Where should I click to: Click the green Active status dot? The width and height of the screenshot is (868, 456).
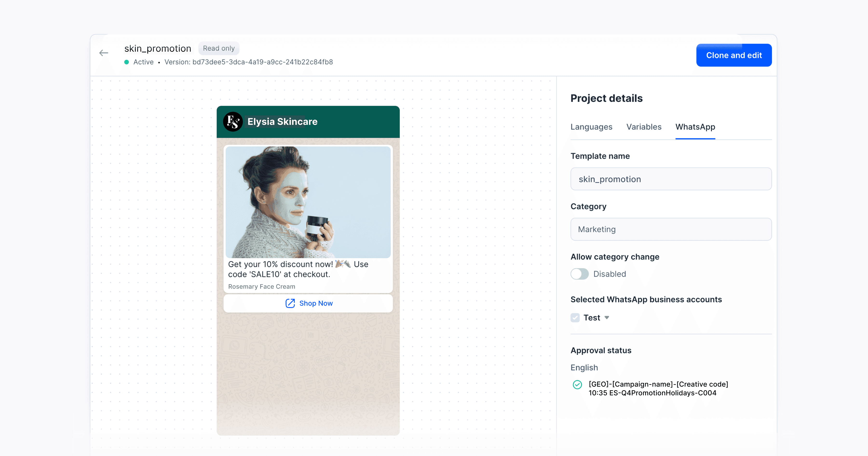click(127, 62)
